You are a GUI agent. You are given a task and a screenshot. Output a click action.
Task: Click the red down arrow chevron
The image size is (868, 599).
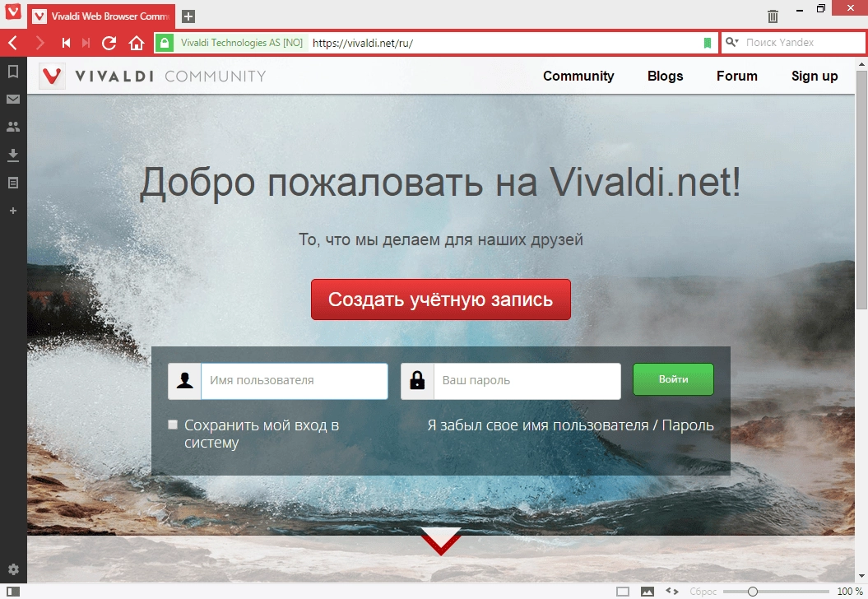[441, 541]
